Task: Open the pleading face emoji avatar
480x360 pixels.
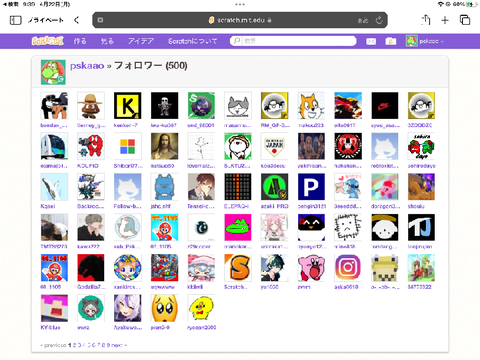Action: point(164,308)
